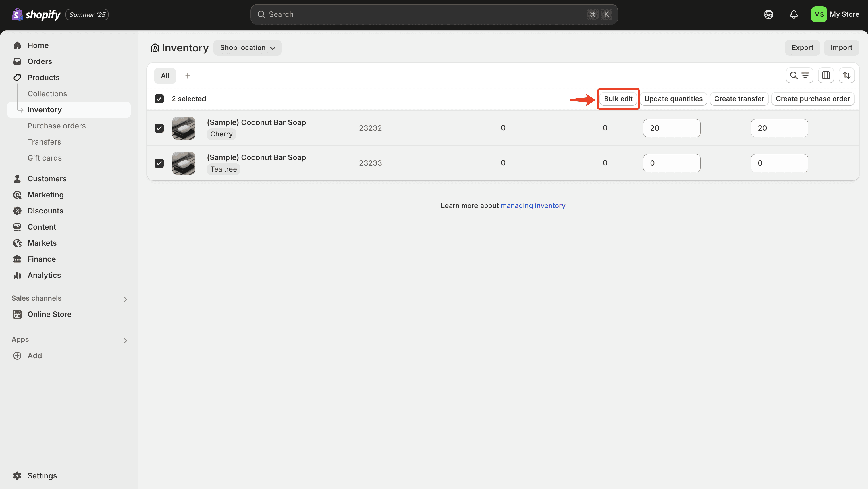Deselect the Cherry variant checkbox
Image resolution: width=868 pixels, height=489 pixels.
click(x=159, y=128)
